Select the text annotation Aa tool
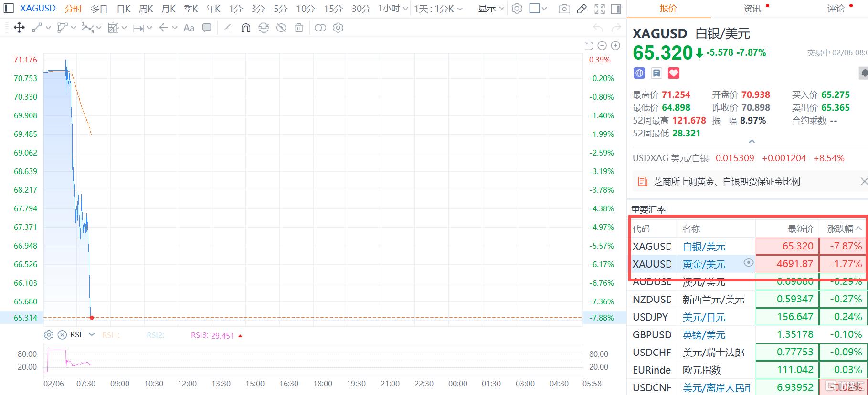868x395 pixels. [x=189, y=28]
